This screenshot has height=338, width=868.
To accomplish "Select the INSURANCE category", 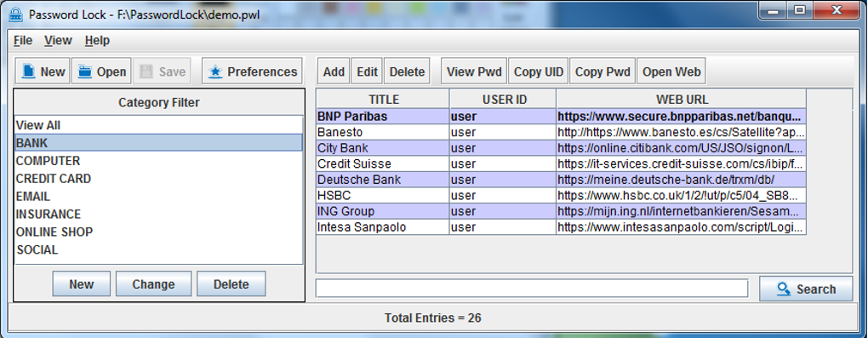I will click(x=158, y=214).
